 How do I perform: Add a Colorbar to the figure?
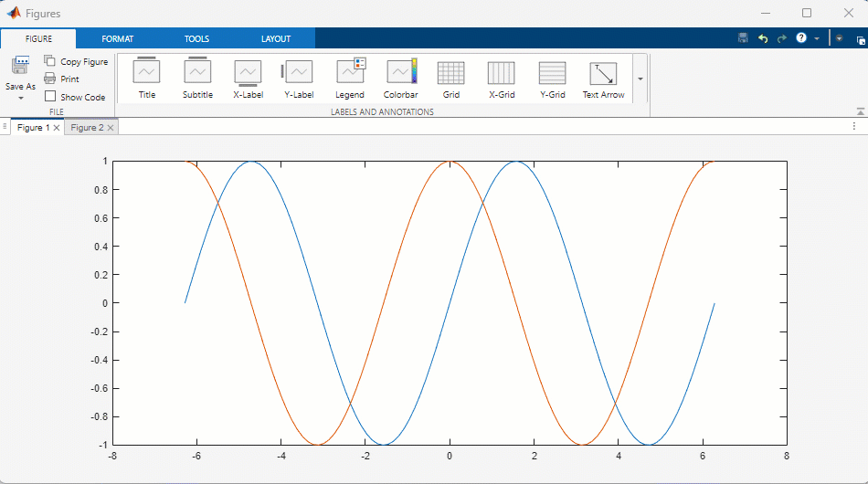point(400,78)
